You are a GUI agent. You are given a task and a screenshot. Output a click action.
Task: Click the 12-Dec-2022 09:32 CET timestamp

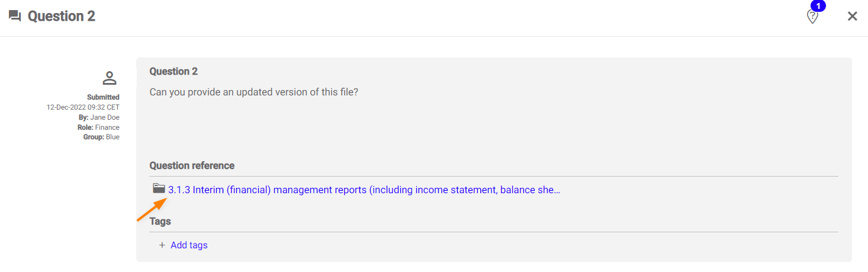(83, 107)
